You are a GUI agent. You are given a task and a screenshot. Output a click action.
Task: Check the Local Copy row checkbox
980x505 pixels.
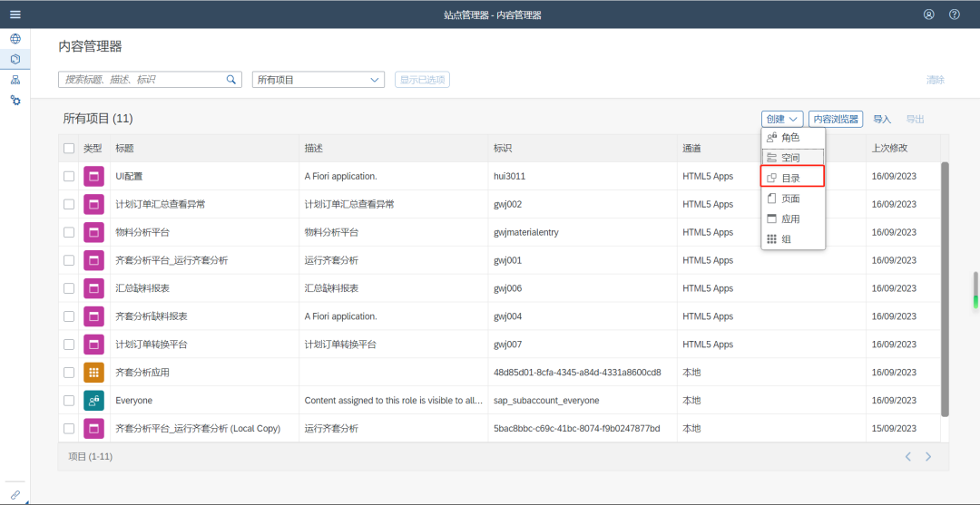(x=69, y=429)
